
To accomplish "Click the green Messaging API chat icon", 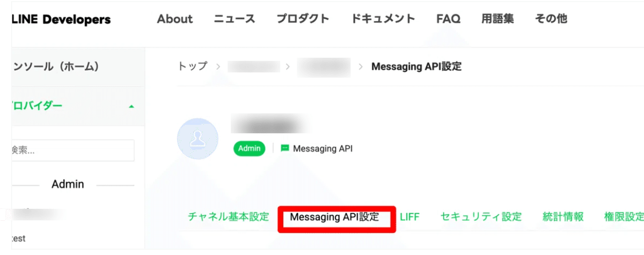I will pyautogui.click(x=284, y=148).
